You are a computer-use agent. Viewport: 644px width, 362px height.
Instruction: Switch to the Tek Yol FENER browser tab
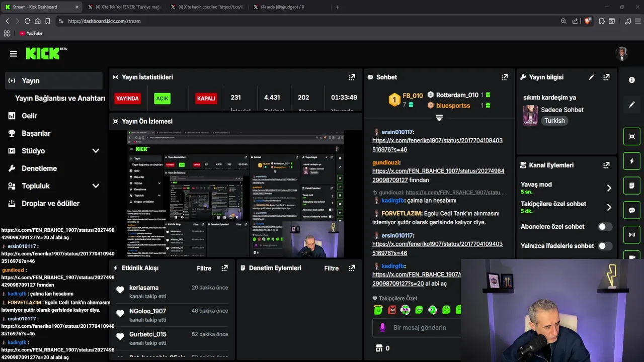click(x=124, y=7)
